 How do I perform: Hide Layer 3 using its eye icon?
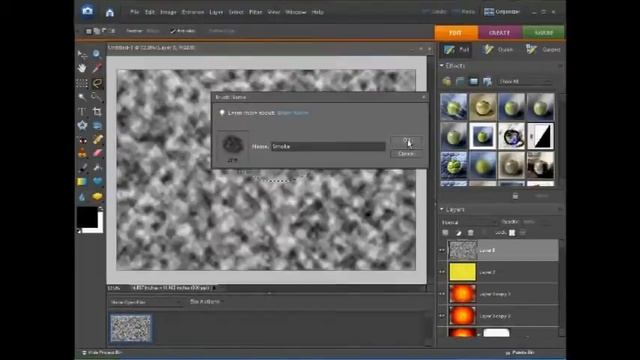pos(442,250)
